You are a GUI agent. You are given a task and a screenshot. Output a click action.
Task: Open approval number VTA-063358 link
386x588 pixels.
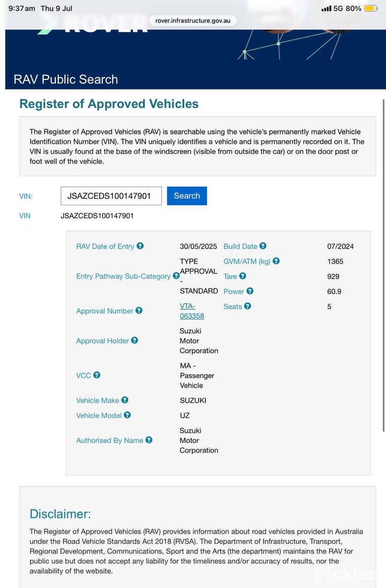(192, 311)
